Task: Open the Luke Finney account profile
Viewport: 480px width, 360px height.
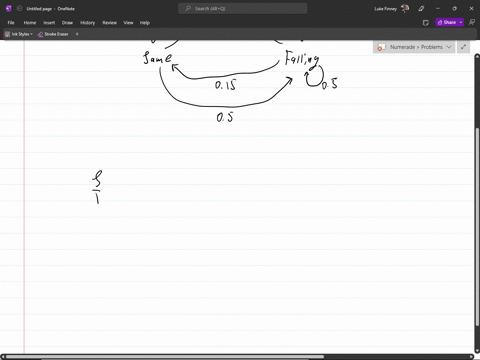Action: point(391,9)
